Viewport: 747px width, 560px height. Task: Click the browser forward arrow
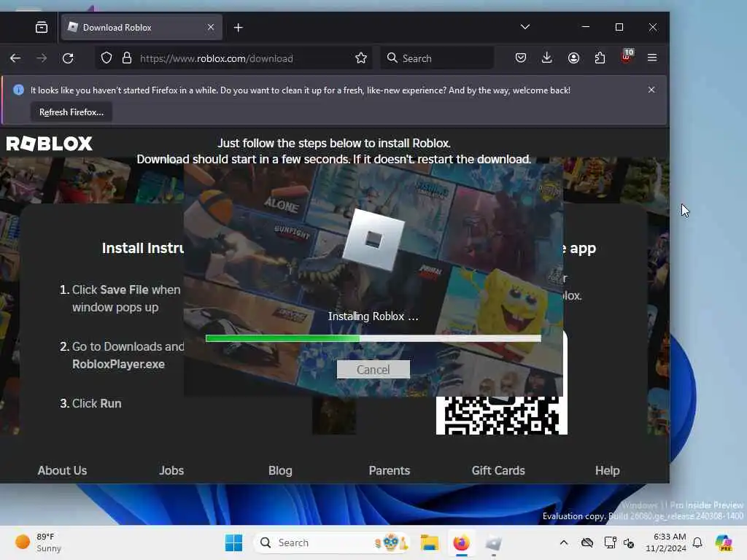tap(42, 58)
